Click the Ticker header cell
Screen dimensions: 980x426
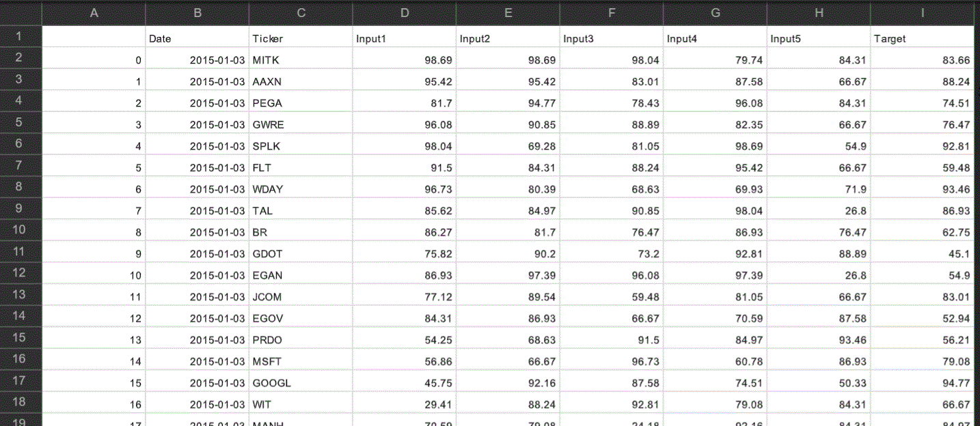(301, 39)
